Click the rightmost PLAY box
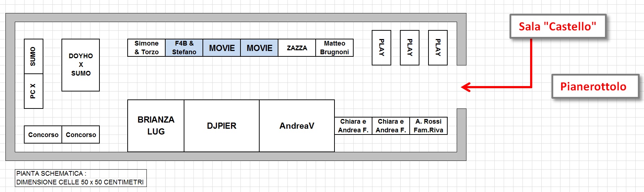This screenshot has height=192, width=644. tap(438, 48)
